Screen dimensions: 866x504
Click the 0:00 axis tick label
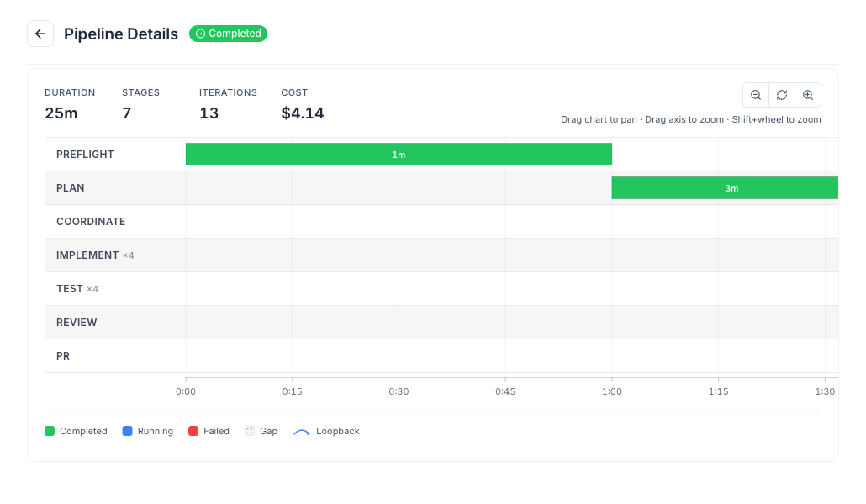point(186,391)
